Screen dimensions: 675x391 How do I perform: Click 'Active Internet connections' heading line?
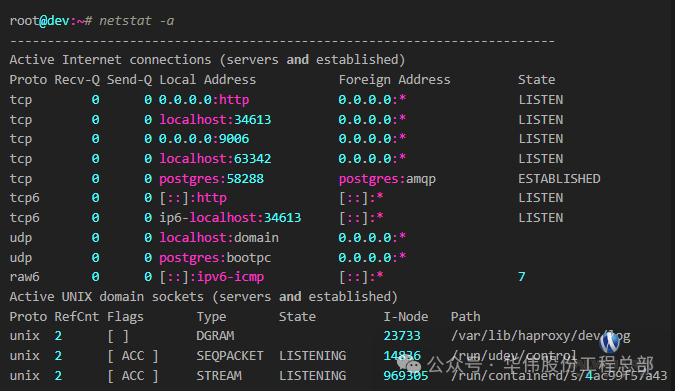(x=207, y=59)
